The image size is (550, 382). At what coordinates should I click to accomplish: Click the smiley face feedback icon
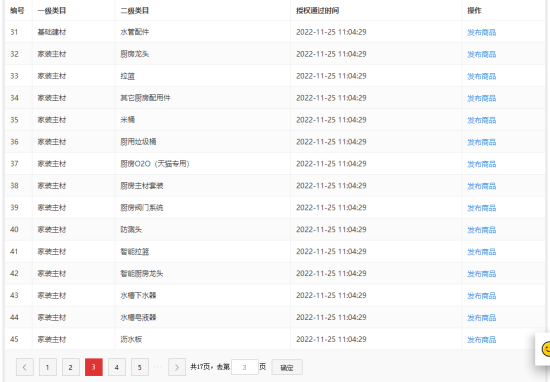pyautogui.click(x=545, y=349)
